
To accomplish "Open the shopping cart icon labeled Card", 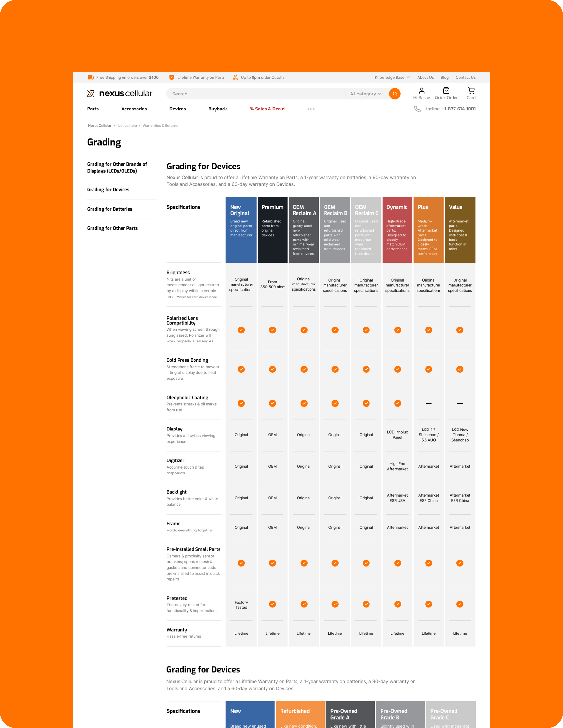I will coord(471,90).
